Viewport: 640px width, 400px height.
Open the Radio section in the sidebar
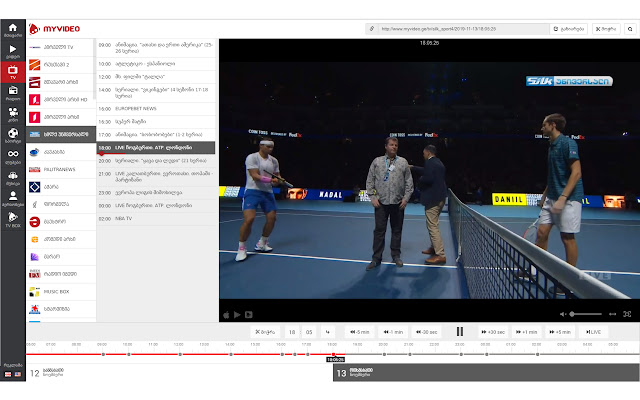click(x=13, y=93)
